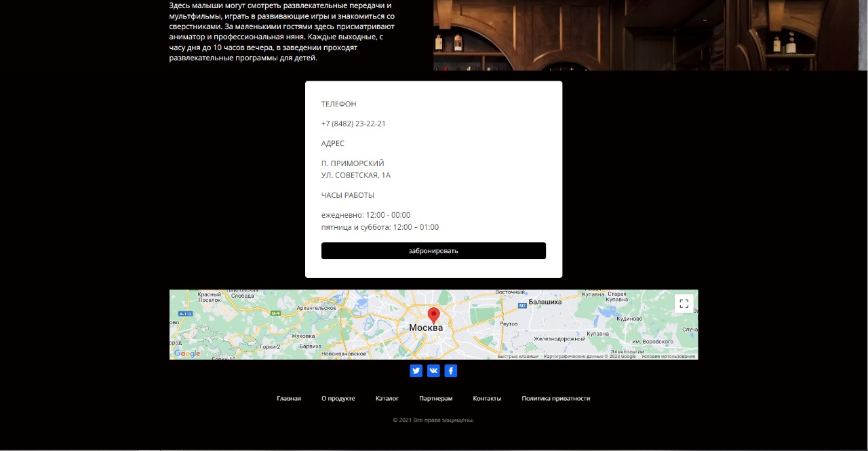868x451 pixels.
Task: Click the "Кудиново" map label
Action: [630, 319]
